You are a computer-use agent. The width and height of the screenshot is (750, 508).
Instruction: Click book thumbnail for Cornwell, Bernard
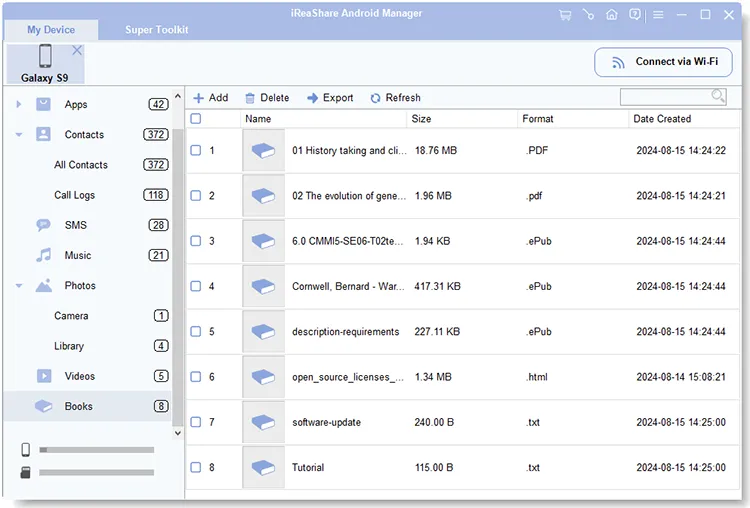point(264,286)
